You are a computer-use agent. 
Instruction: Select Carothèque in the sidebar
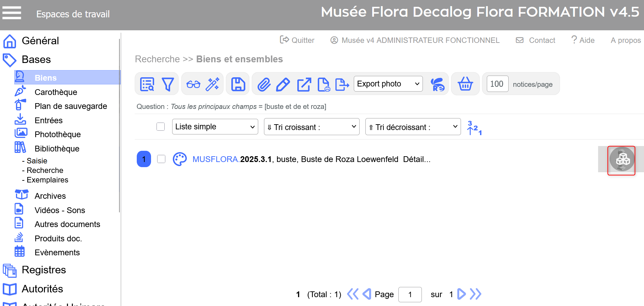pyautogui.click(x=56, y=92)
